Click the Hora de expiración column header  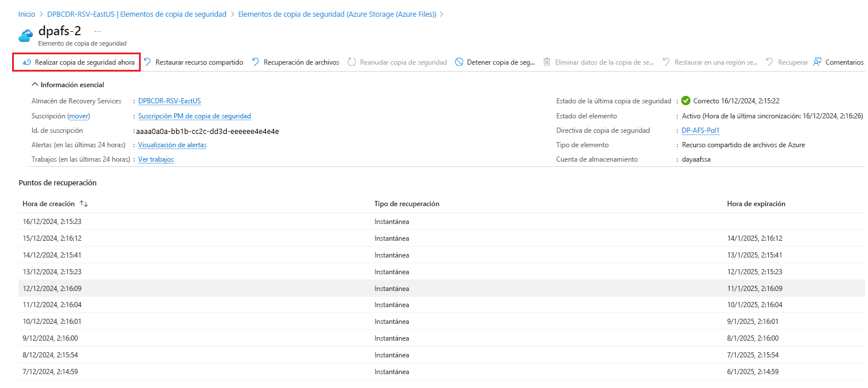[756, 204]
